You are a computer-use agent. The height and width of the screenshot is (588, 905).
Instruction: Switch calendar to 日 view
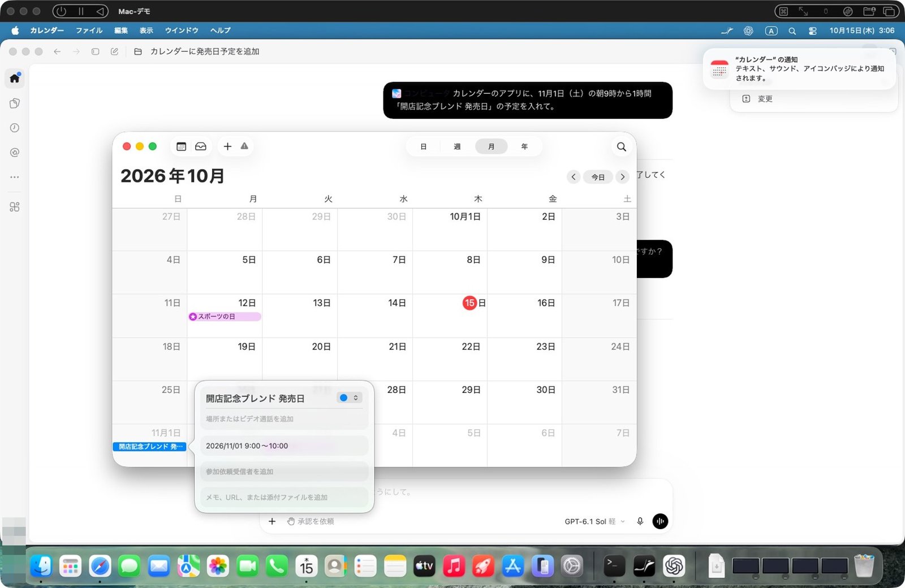click(x=423, y=147)
